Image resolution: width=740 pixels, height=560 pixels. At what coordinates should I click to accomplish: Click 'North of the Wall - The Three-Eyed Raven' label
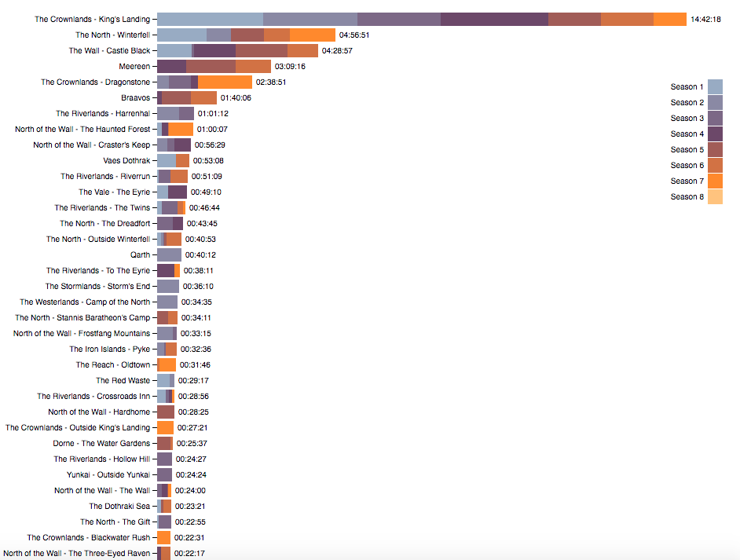pos(76,554)
